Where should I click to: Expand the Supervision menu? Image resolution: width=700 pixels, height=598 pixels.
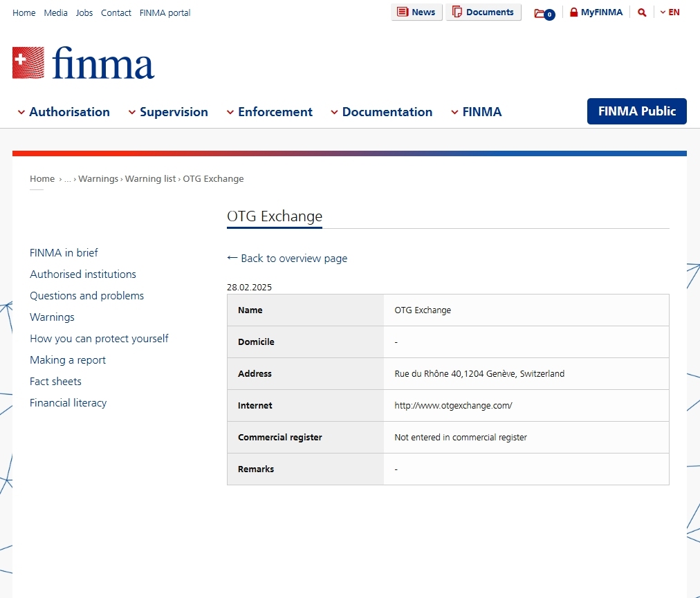click(168, 112)
